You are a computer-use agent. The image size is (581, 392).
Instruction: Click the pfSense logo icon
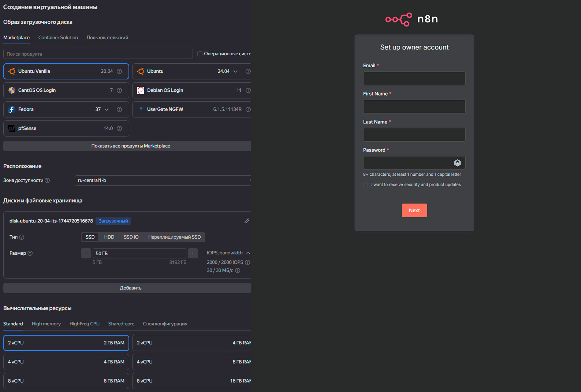point(12,128)
